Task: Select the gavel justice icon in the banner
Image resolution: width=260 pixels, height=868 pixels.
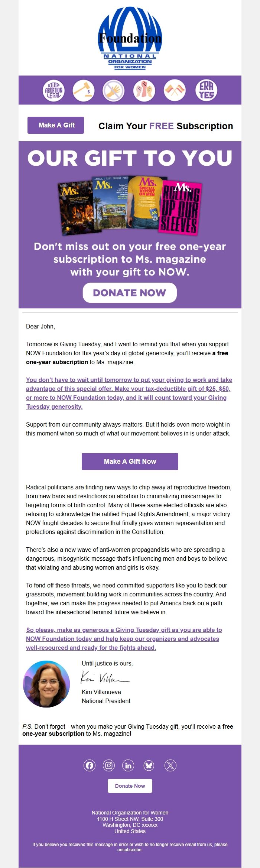Action: tap(84, 90)
